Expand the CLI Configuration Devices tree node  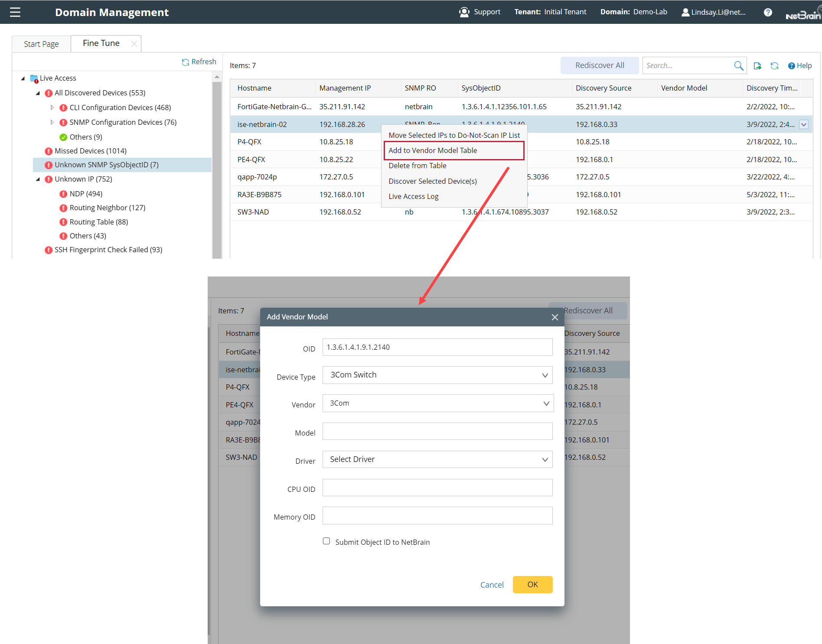coord(52,107)
